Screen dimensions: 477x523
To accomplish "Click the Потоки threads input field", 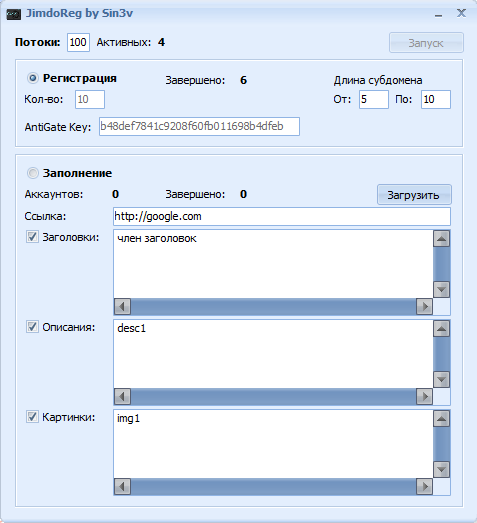I will 78,42.
